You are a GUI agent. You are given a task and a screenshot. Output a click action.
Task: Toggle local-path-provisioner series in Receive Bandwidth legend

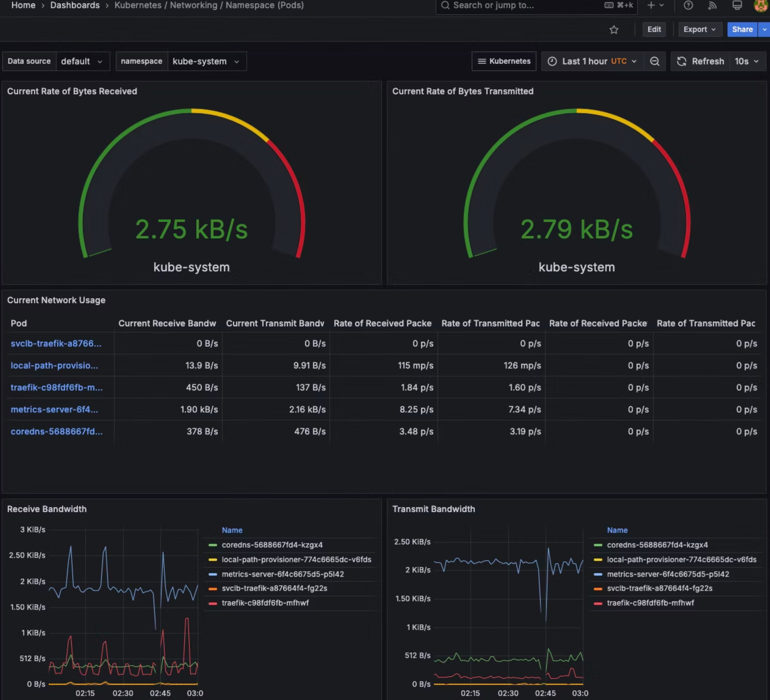(x=297, y=560)
